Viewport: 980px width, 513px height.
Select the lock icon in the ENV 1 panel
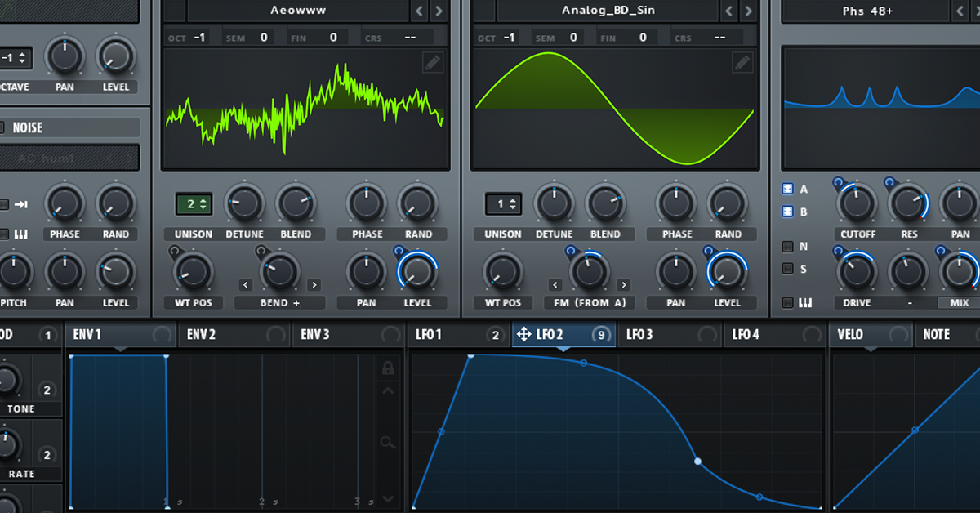tap(389, 368)
